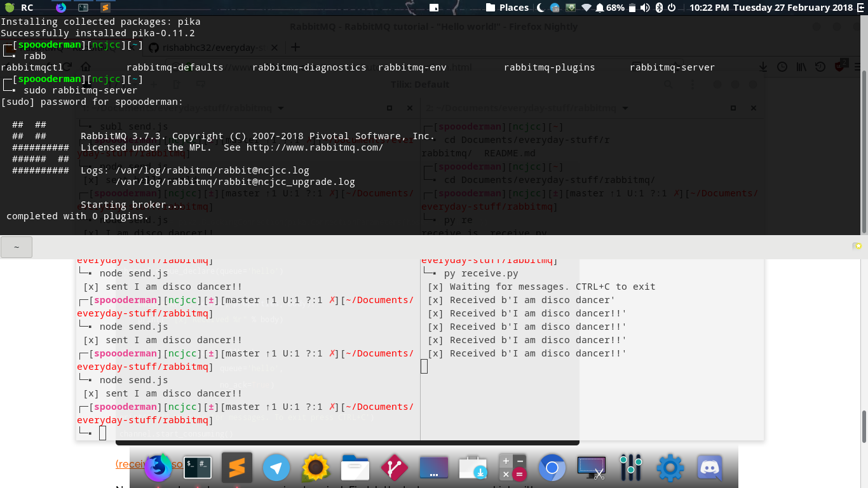868x488 pixels.
Task: Click "rabbitmq-plugins" completion suggestion
Action: pyautogui.click(x=550, y=67)
